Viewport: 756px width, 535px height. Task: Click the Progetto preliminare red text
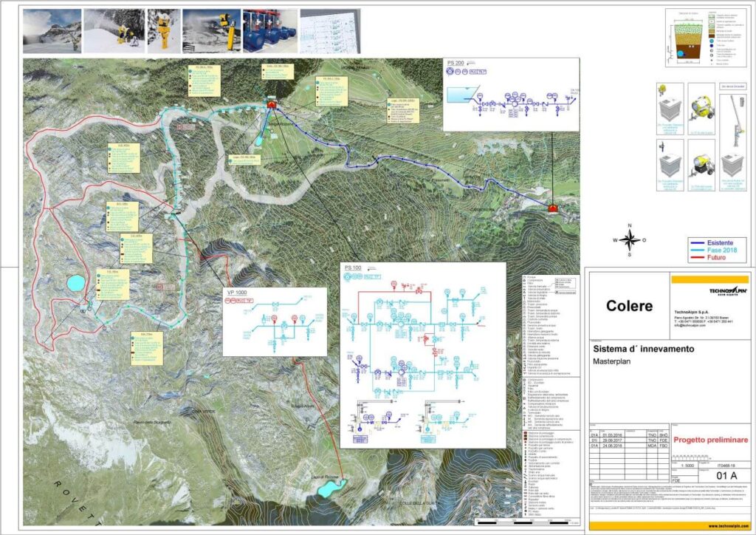coord(710,440)
